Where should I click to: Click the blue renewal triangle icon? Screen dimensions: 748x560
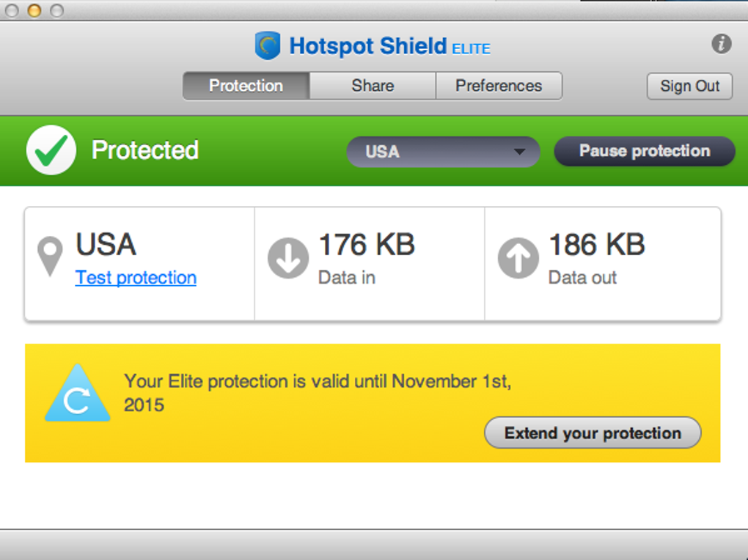[77, 396]
